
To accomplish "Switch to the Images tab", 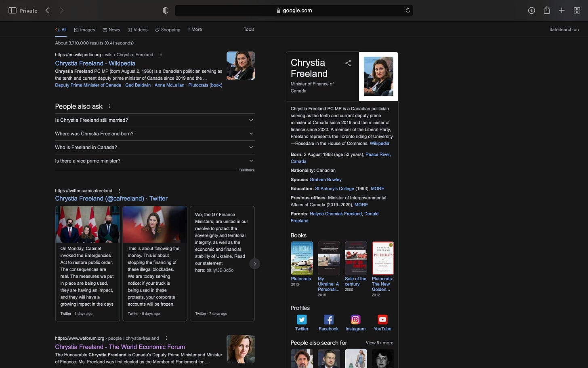I will click(x=84, y=30).
